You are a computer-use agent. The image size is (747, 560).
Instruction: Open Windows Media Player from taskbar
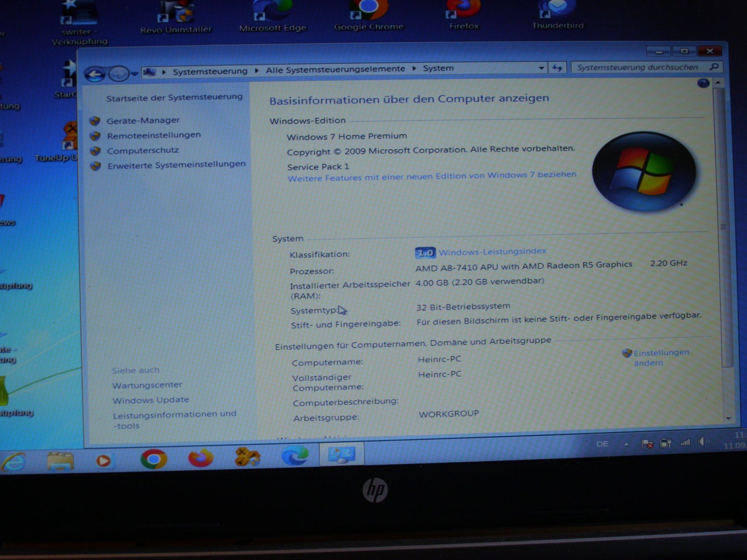click(x=103, y=460)
